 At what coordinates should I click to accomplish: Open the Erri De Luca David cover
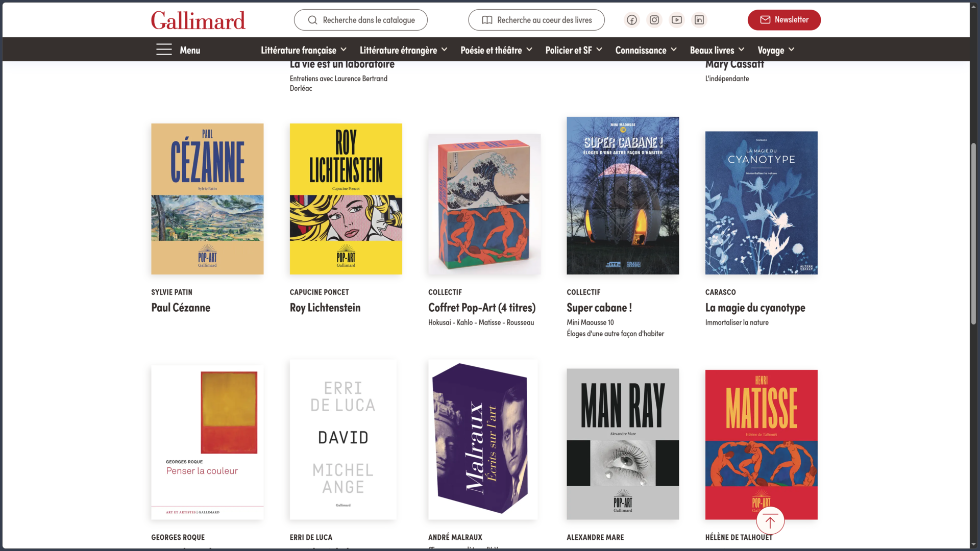(343, 440)
